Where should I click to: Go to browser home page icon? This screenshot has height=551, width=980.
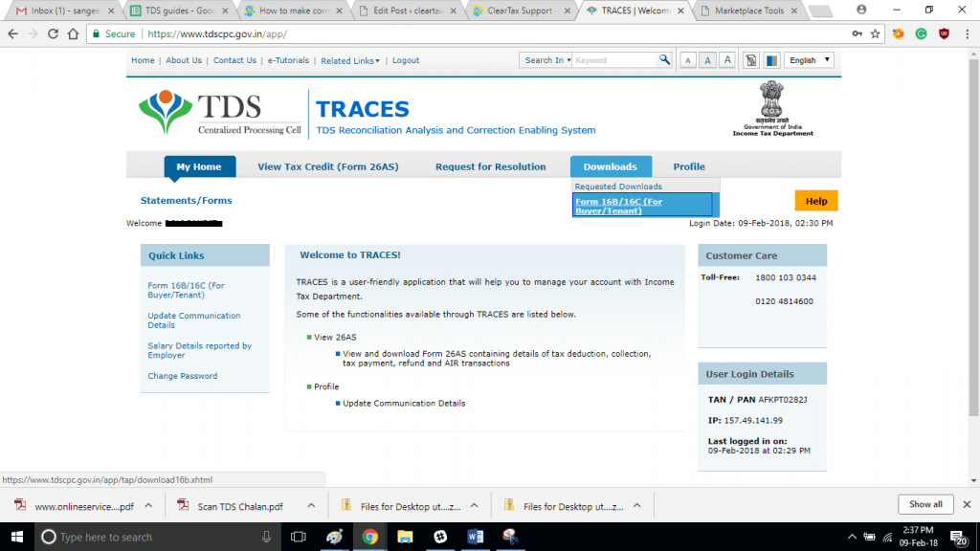[x=73, y=33]
